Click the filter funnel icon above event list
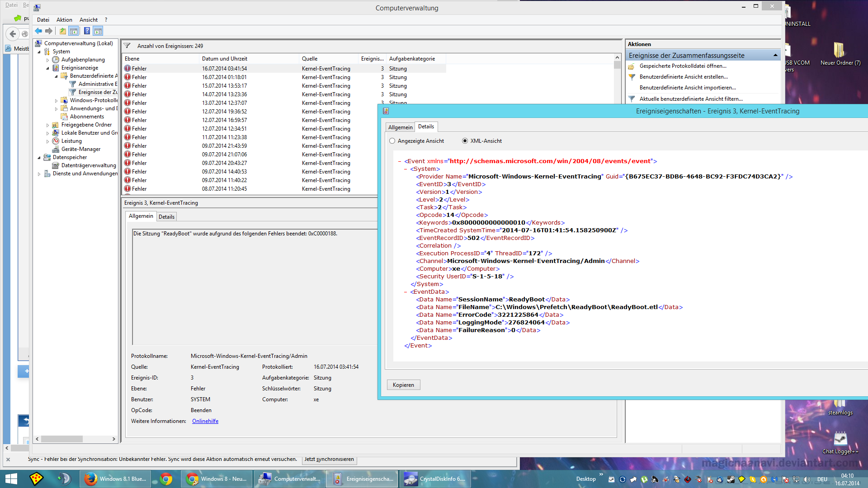The image size is (868, 488). point(127,46)
